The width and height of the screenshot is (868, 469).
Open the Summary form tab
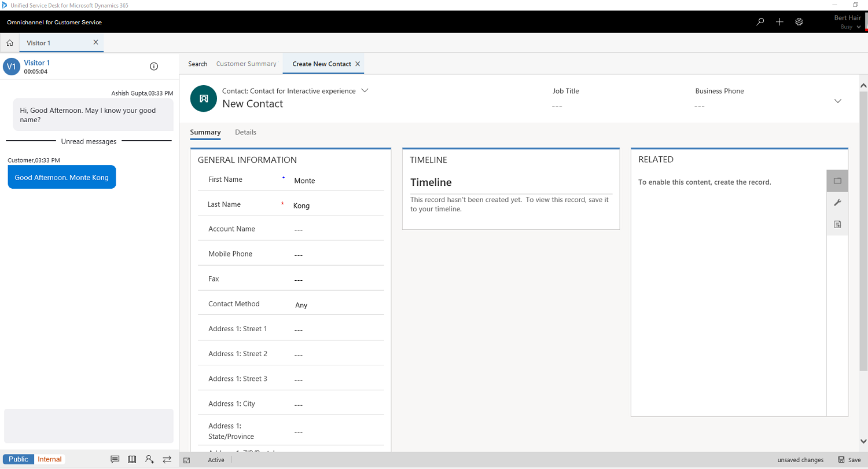(x=205, y=132)
